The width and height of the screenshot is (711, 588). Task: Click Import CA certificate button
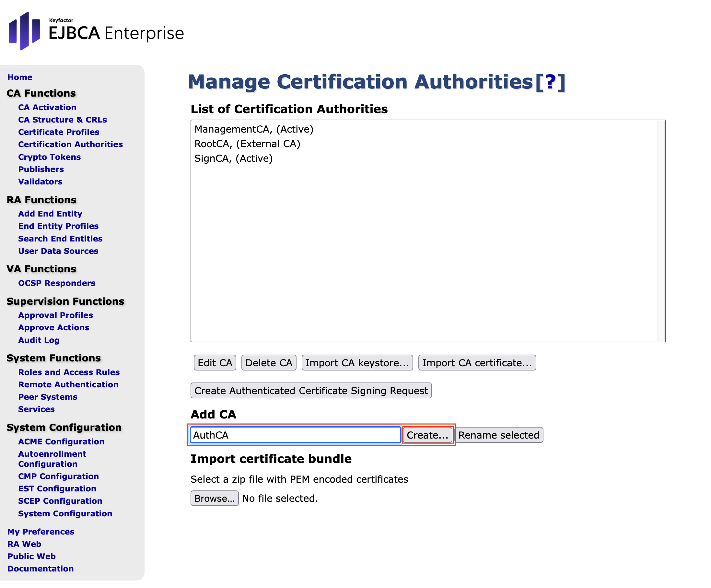pos(477,363)
